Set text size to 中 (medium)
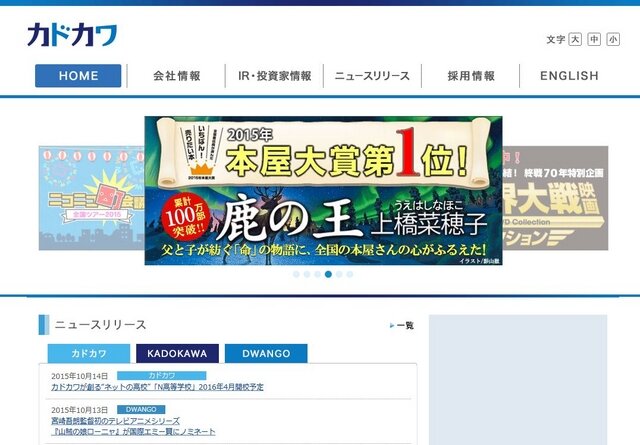 (x=594, y=39)
